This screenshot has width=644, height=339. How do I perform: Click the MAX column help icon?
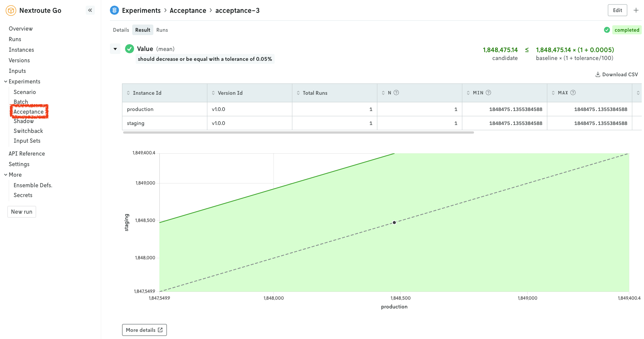(x=573, y=92)
